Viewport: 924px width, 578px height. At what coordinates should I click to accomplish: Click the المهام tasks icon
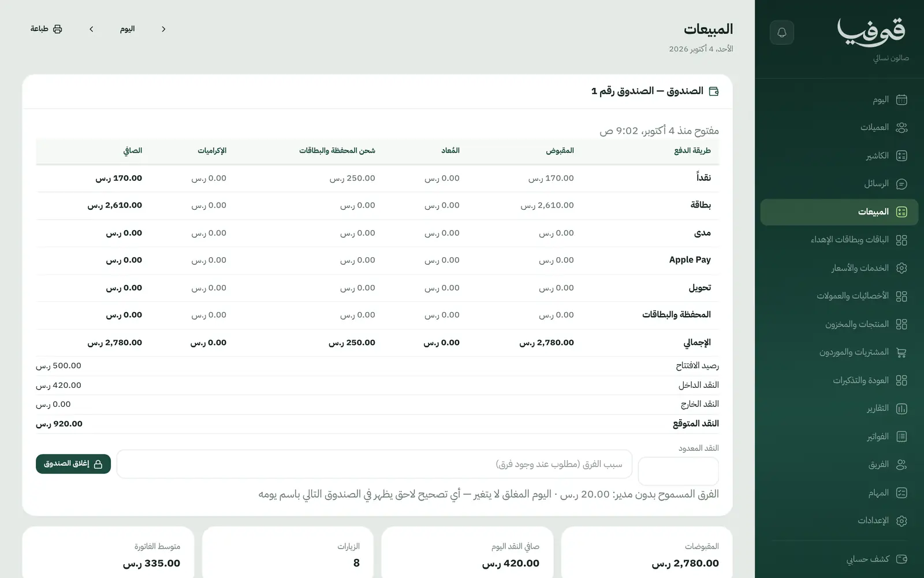(901, 493)
